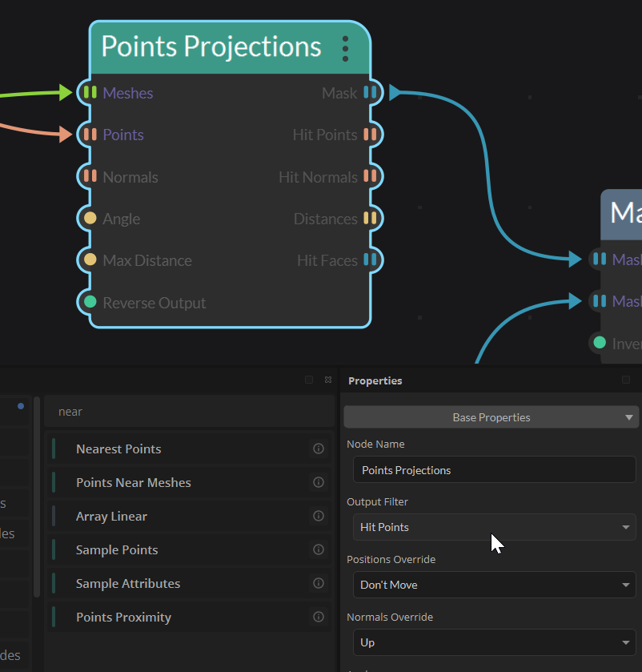The image size is (642, 672).
Task: Open the Points Projections node options menu
Action: point(345,48)
